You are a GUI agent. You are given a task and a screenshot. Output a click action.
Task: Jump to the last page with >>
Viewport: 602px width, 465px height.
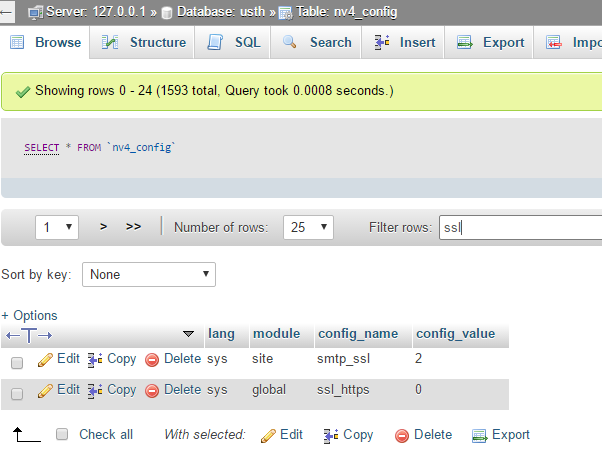(133, 227)
